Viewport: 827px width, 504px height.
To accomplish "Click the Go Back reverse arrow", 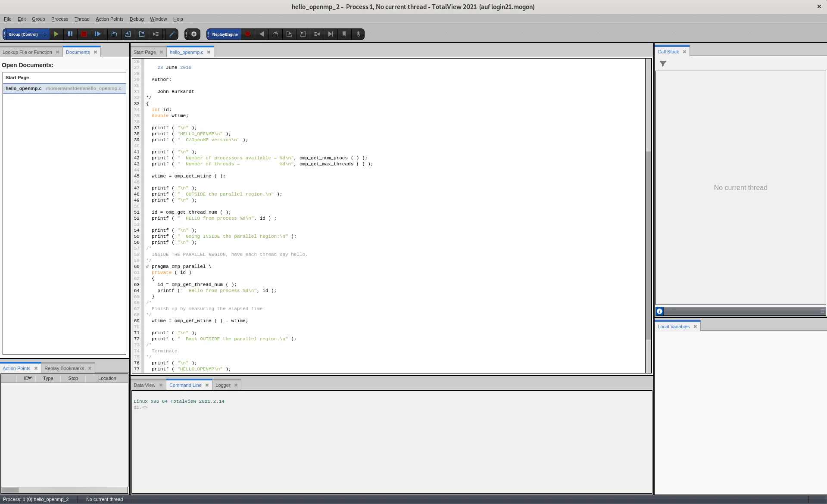I will tap(262, 34).
